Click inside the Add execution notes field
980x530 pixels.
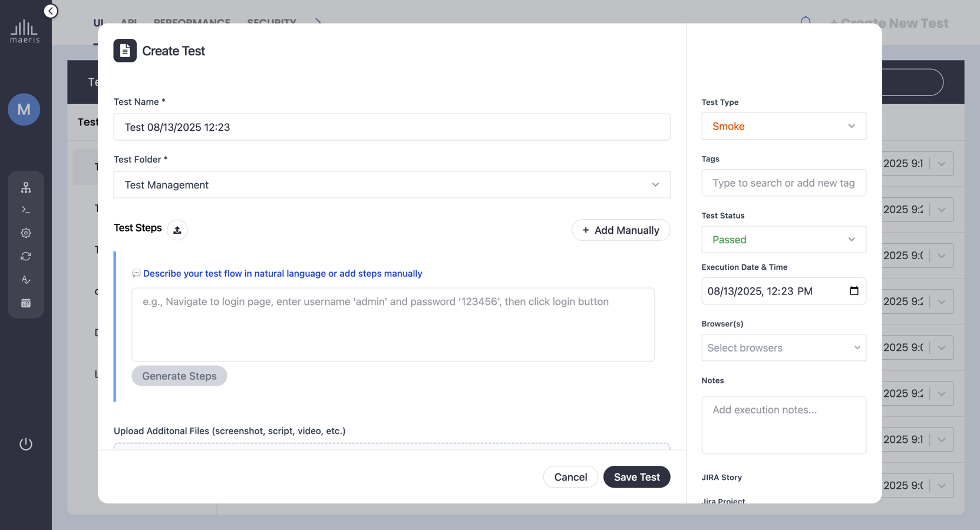783,424
